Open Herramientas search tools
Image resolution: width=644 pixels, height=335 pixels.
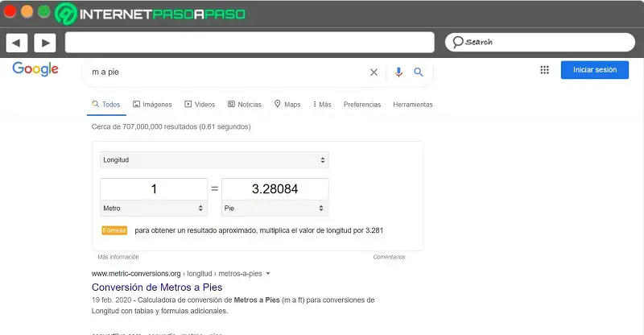pyautogui.click(x=413, y=105)
